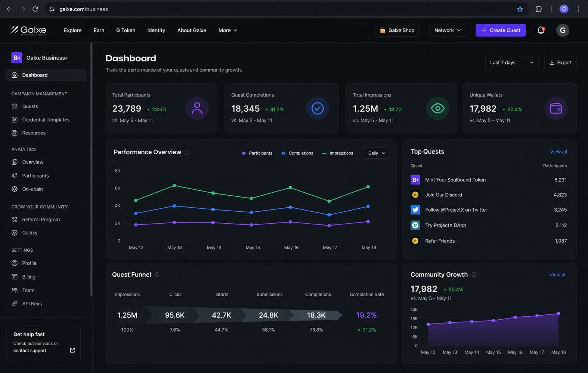The height and width of the screenshot is (373, 588).
Task: Open the notifications bell icon
Action: 541,30
